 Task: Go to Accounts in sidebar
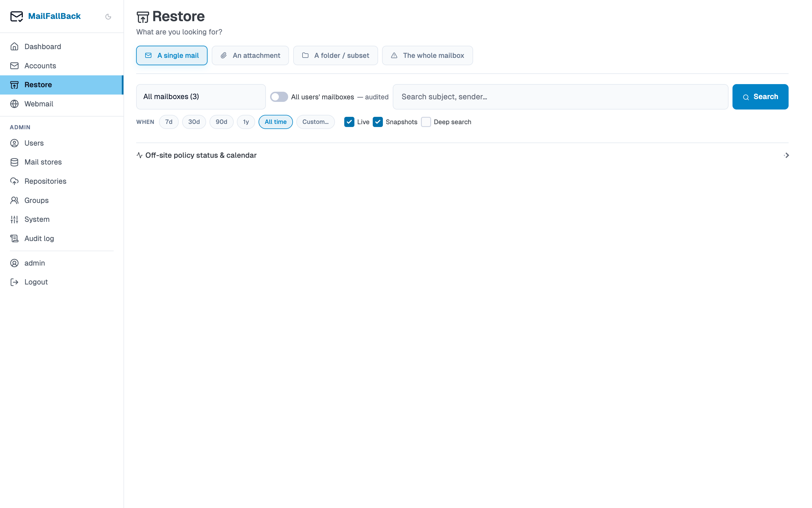click(x=62, y=65)
